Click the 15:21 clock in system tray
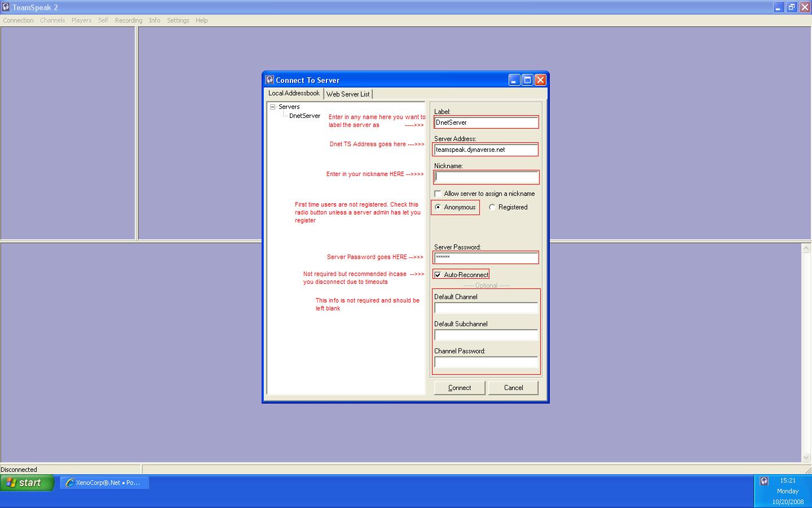The width and height of the screenshot is (812, 508). tap(788, 481)
